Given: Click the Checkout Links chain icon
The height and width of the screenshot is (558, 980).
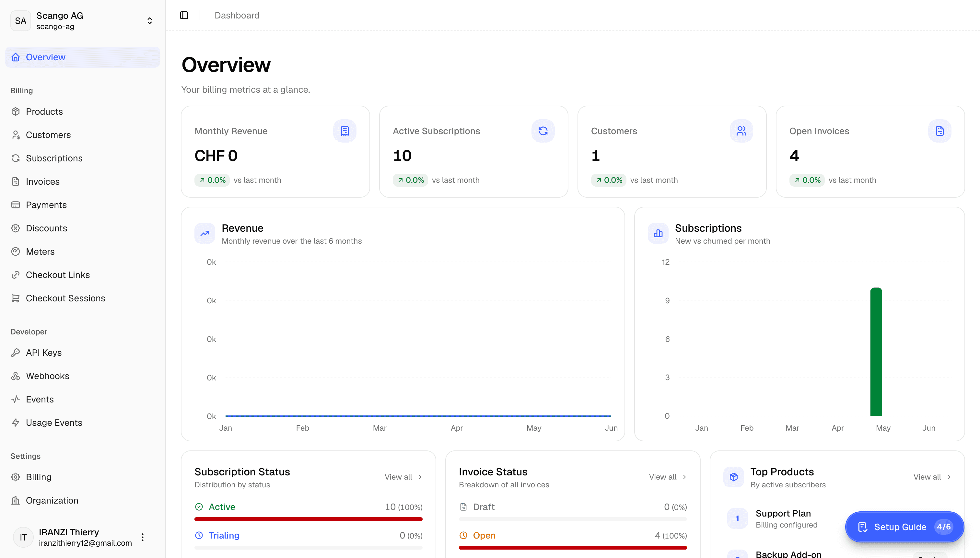Looking at the screenshot, I should click(16, 275).
